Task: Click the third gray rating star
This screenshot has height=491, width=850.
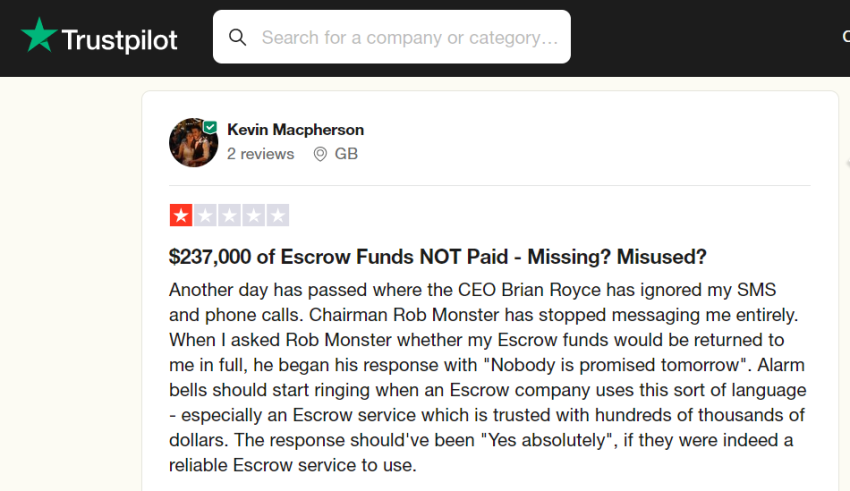Action: [x=229, y=215]
